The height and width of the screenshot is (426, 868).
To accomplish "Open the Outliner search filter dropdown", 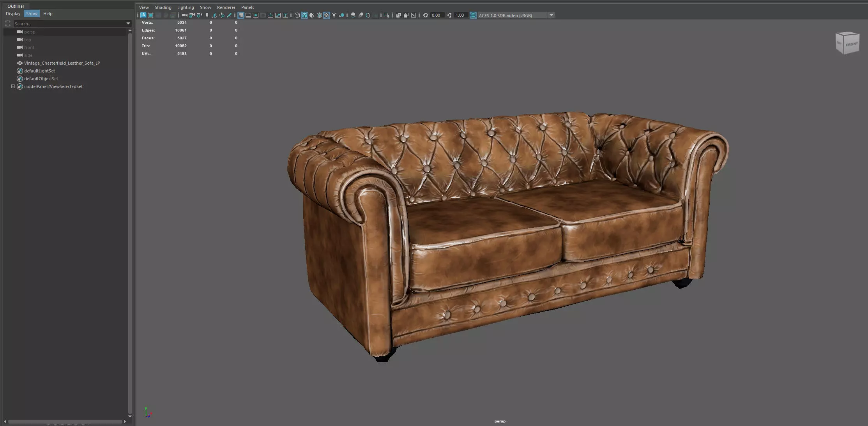I will tap(128, 24).
